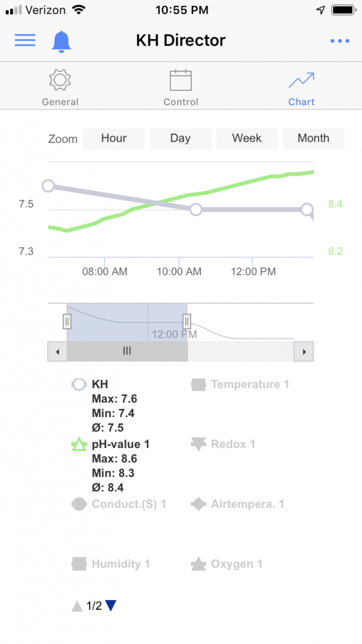Open the hamburger menu
The image size is (362, 644).
click(x=25, y=40)
